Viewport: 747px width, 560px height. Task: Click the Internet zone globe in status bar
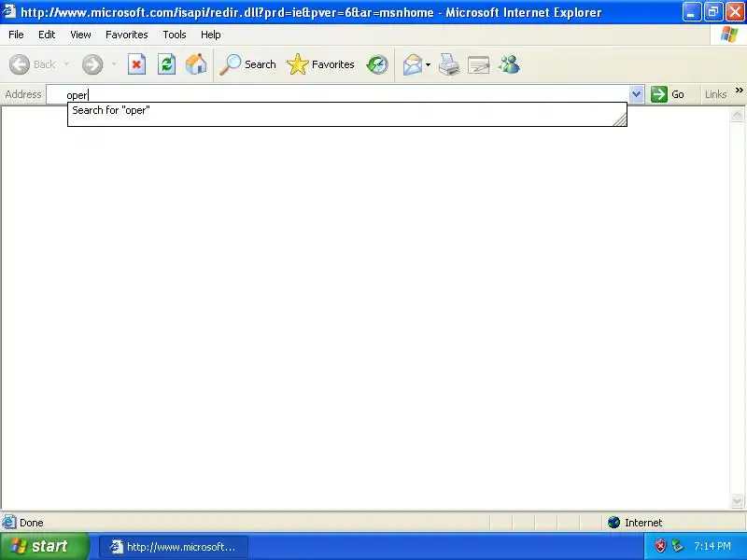pyautogui.click(x=613, y=523)
